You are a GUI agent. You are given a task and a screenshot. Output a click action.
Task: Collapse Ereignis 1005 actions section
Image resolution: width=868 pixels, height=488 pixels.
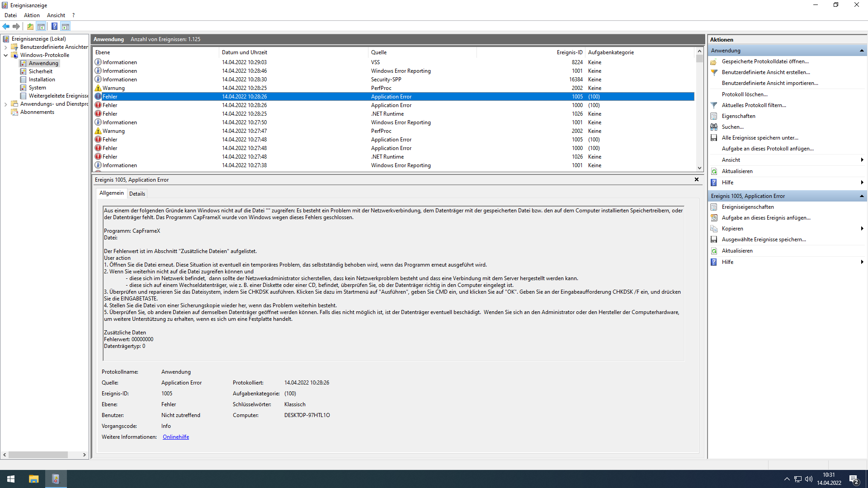(862, 196)
